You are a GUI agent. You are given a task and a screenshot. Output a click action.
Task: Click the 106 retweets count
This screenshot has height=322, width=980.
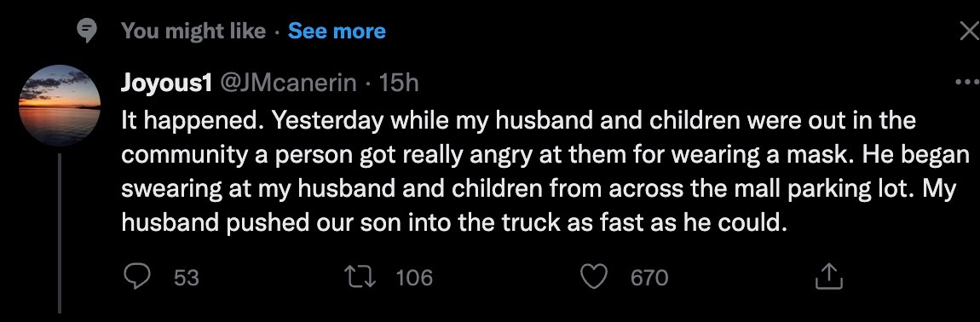point(414,277)
